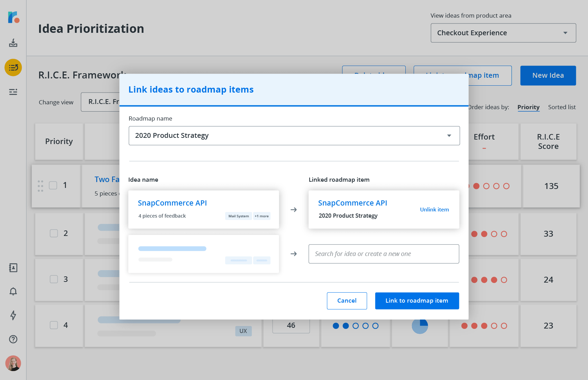Image resolution: width=588 pixels, height=380 pixels.
Task: Open the inbox download icon in sidebar
Action: [13, 43]
